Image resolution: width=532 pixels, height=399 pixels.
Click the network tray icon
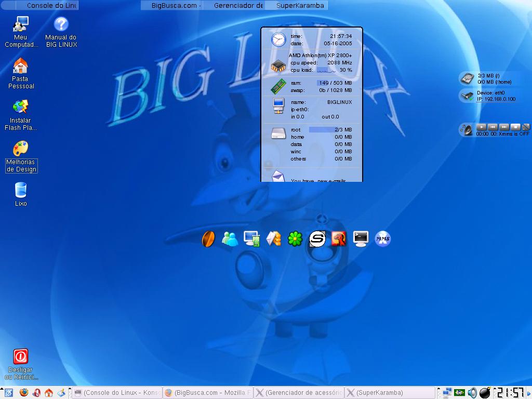(447, 393)
